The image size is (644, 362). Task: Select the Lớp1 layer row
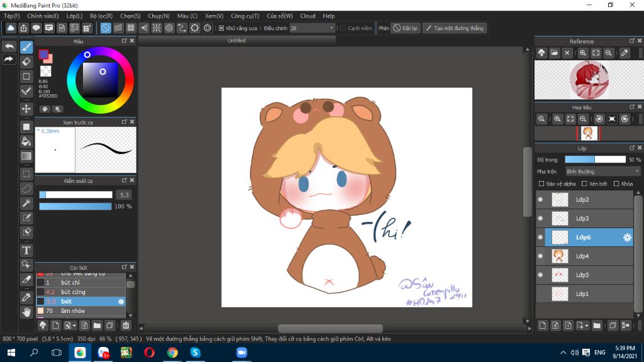584,294
